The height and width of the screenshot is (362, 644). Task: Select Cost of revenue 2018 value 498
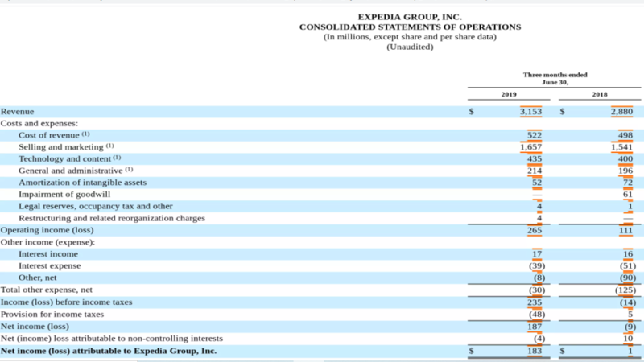(x=625, y=135)
